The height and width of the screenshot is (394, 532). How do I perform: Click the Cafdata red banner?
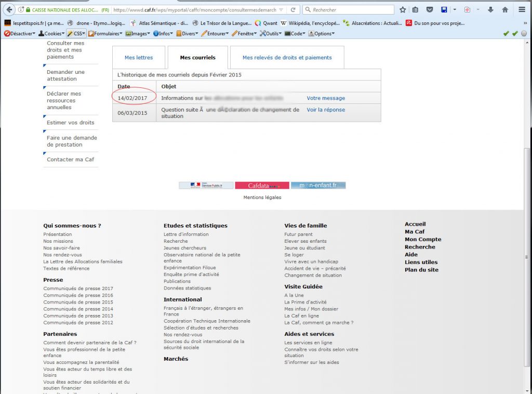pyautogui.click(x=262, y=186)
